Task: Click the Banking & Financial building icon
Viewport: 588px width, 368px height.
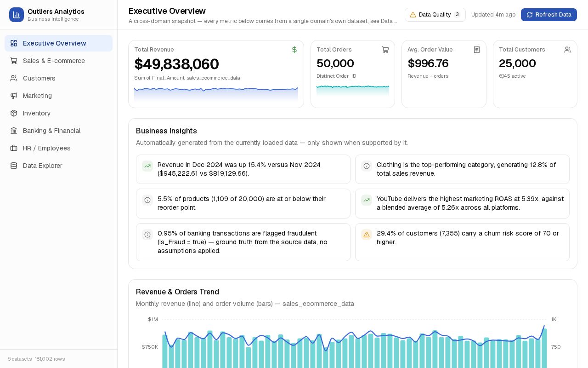Action: click(14, 131)
